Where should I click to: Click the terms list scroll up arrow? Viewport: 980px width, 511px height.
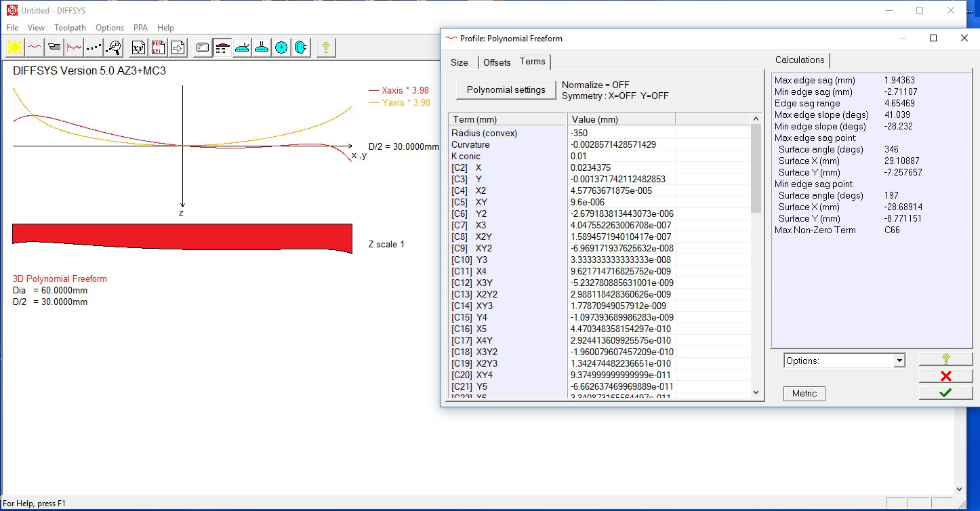756,119
